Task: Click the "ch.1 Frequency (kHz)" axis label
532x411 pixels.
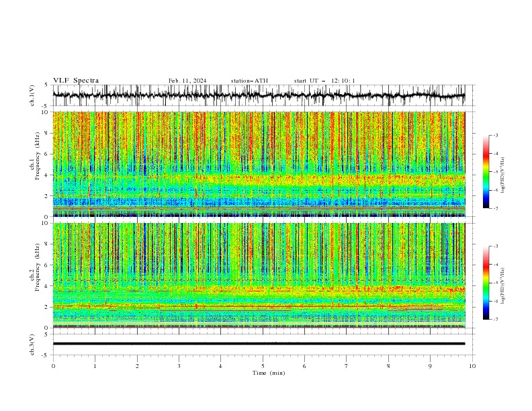Action: (35, 155)
